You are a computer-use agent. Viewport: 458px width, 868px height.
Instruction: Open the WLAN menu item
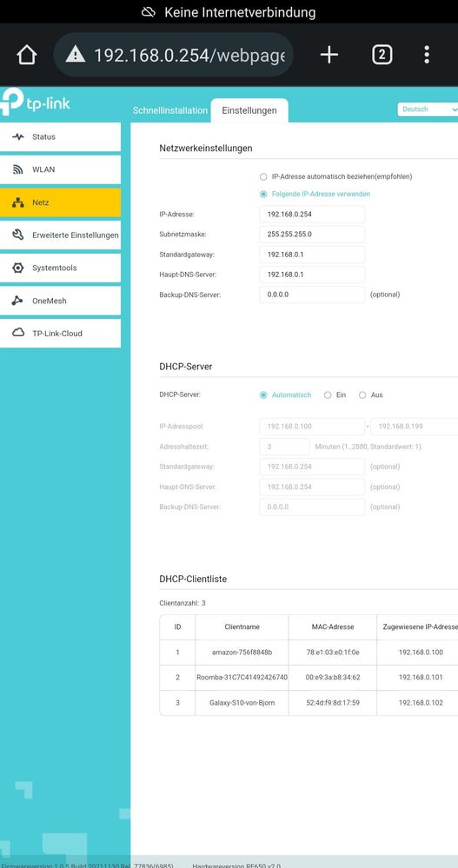pyautogui.click(x=60, y=169)
